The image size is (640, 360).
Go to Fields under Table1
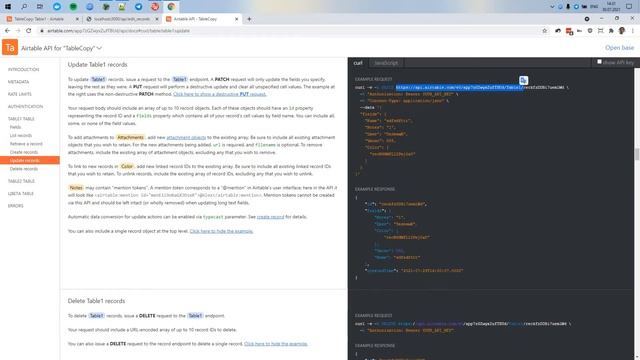click(x=15, y=127)
